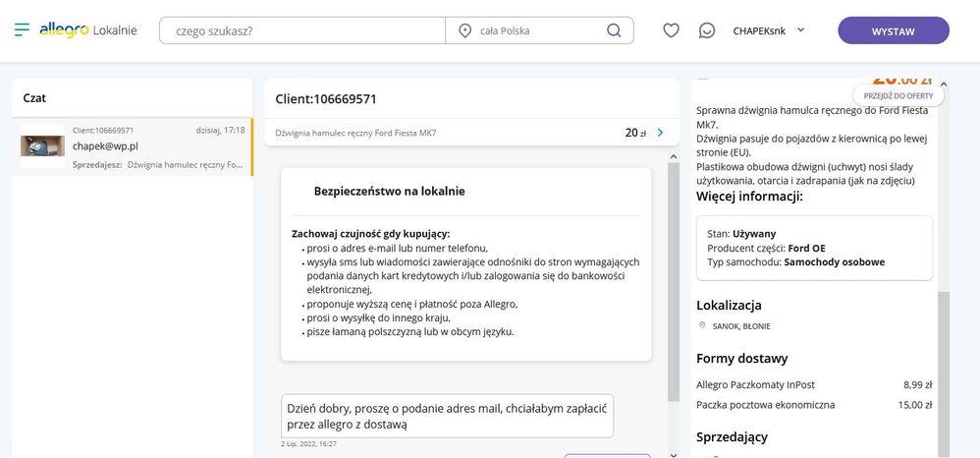Click the offer panel vertical scrollbar thumb
Image resolution: width=980 pixels, height=458 pixels.
(943, 373)
